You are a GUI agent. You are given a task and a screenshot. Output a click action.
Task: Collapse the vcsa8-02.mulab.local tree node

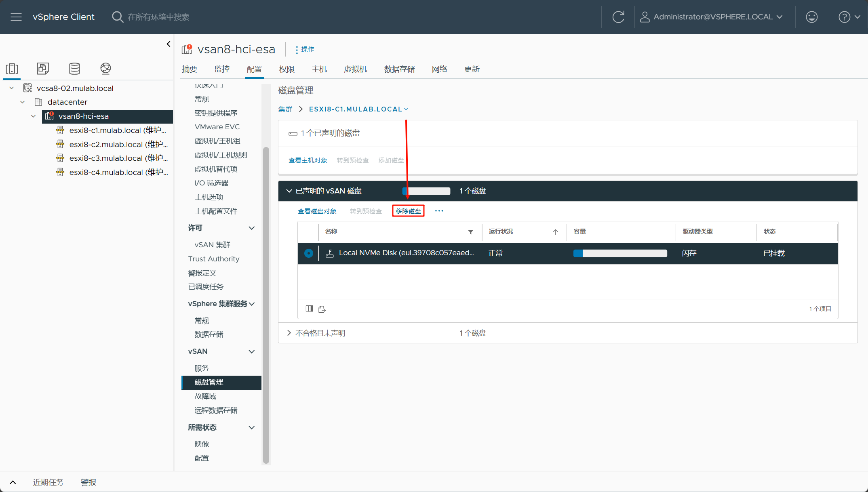tap(12, 88)
